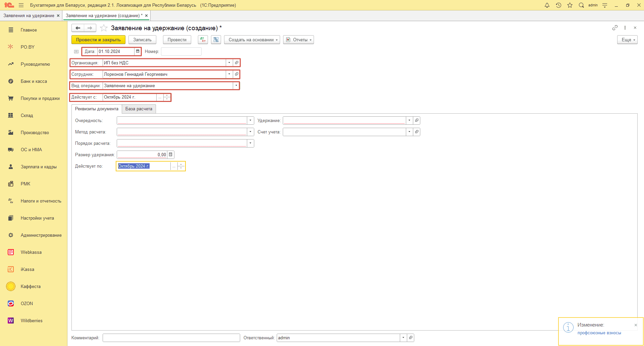Open Администрирование section
This screenshot has height=346, width=644.
point(34,235)
